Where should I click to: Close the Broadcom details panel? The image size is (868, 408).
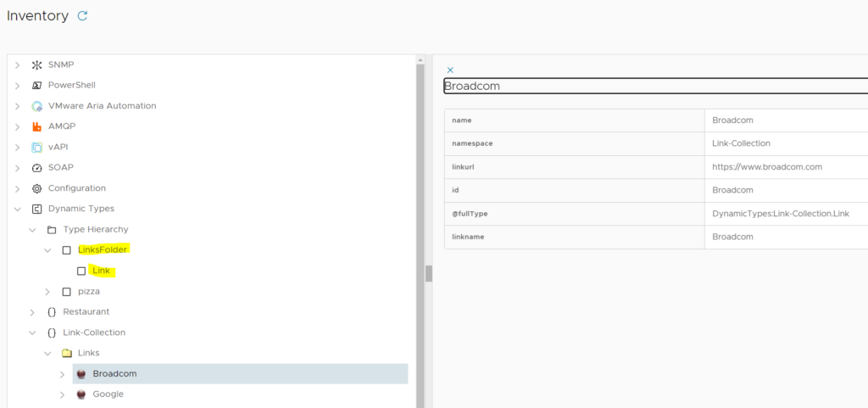tap(450, 70)
